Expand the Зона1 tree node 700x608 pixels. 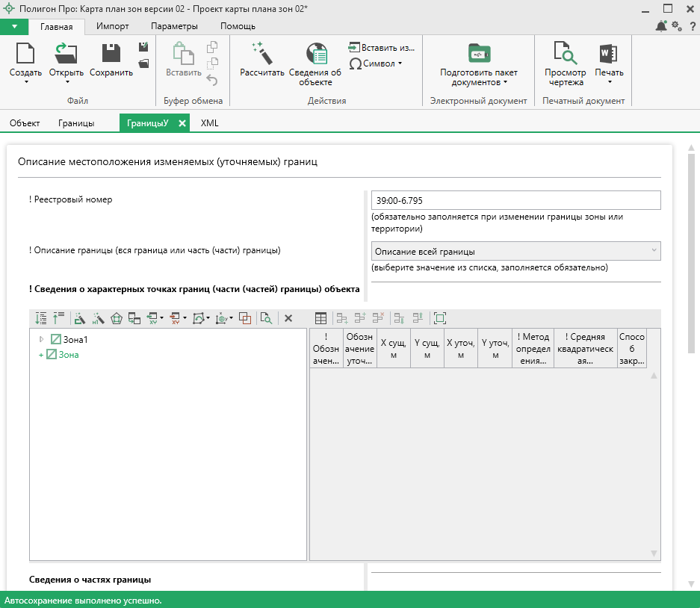[x=42, y=339]
